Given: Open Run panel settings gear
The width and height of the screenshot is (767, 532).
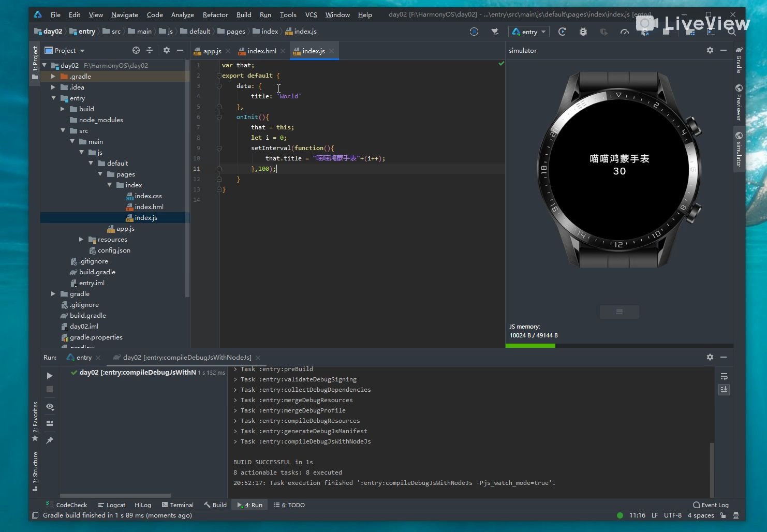Looking at the screenshot, I should tap(710, 357).
